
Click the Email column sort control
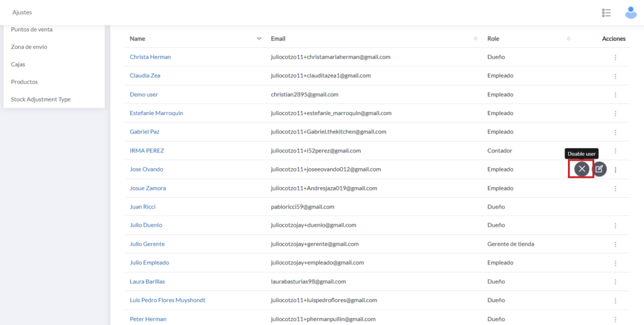tap(475, 39)
